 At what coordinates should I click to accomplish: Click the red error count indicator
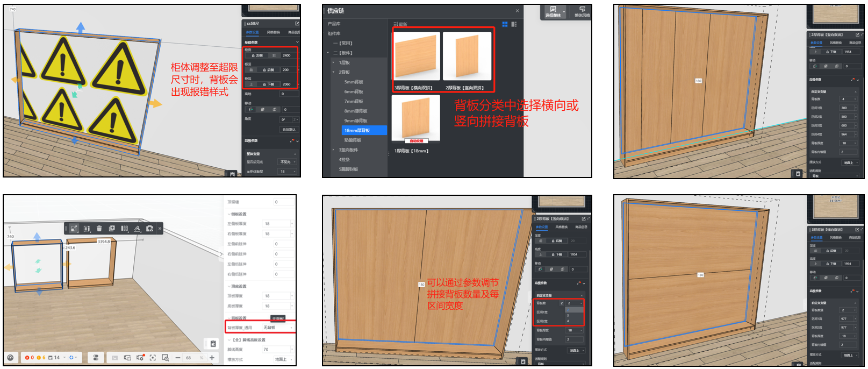coord(30,358)
